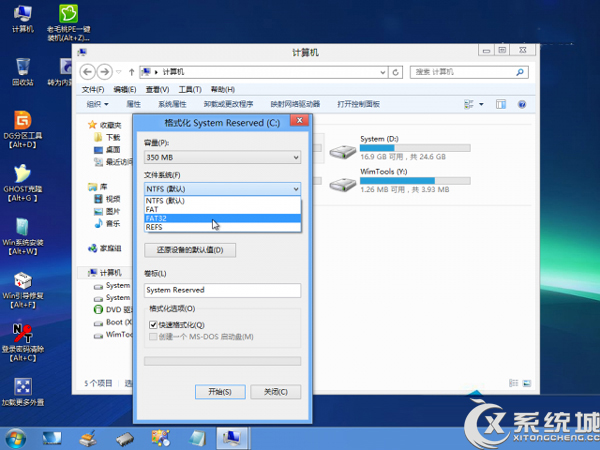600x450 pixels.
Task: Launch Win系统安装 desktop icon
Action: pos(23,236)
